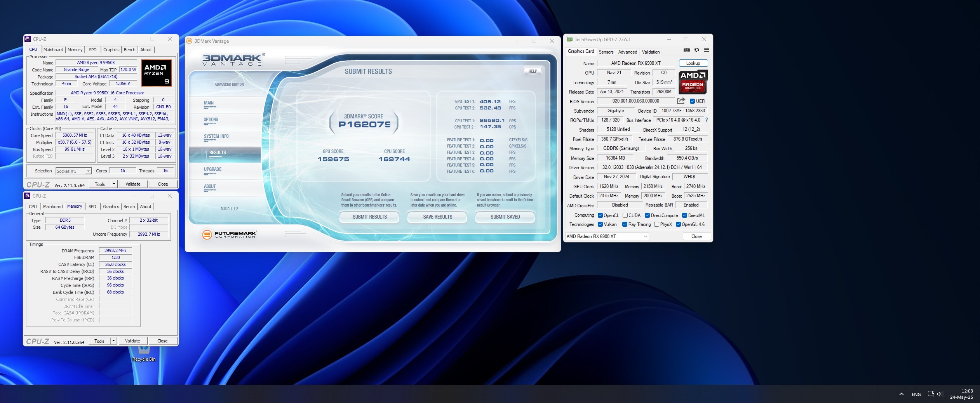Click the Futuremark Corporation logo
This screenshot has height=403, width=980.
point(229,234)
